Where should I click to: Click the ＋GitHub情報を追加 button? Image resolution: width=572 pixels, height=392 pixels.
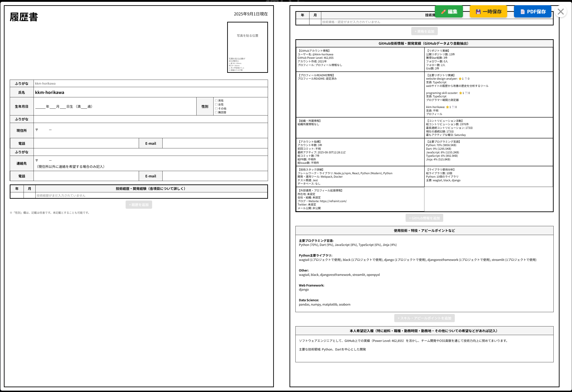pos(424,218)
